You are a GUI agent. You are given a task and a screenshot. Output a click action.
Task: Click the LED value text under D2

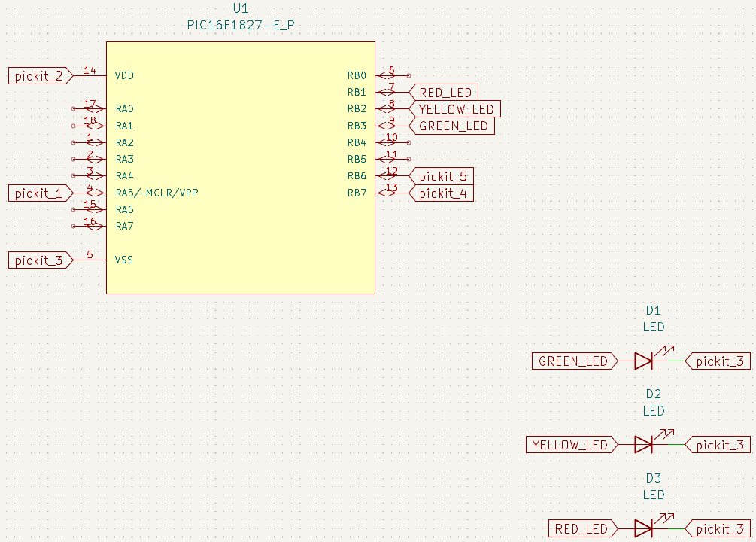tap(653, 411)
